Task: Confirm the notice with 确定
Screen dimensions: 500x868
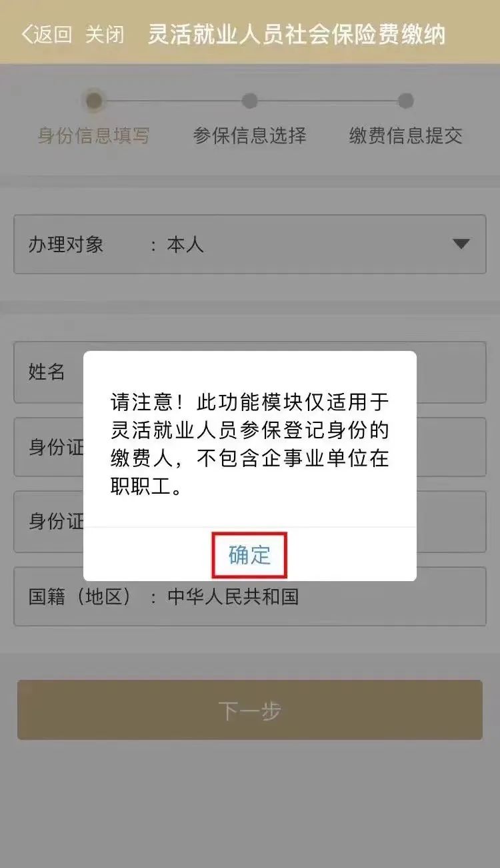Action: click(250, 555)
